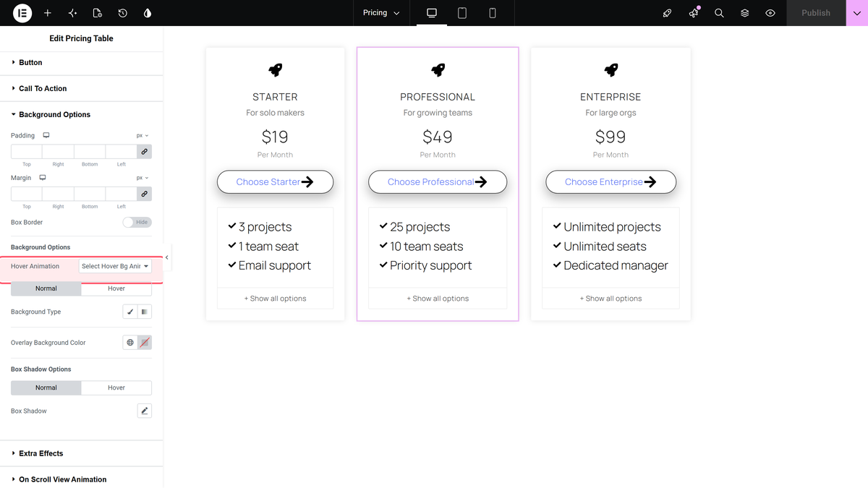Screen dimensions: 868x488
Task: Click Show all options in Professional card
Action: point(438,299)
